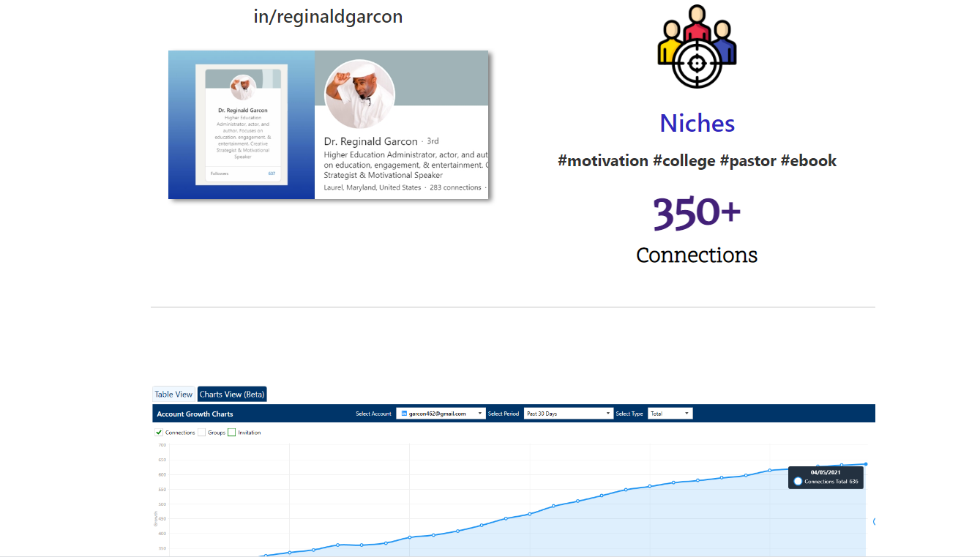Enable the Groups checkbox
Image resolution: width=980 pixels, height=560 pixels.
[x=202, y=432]
